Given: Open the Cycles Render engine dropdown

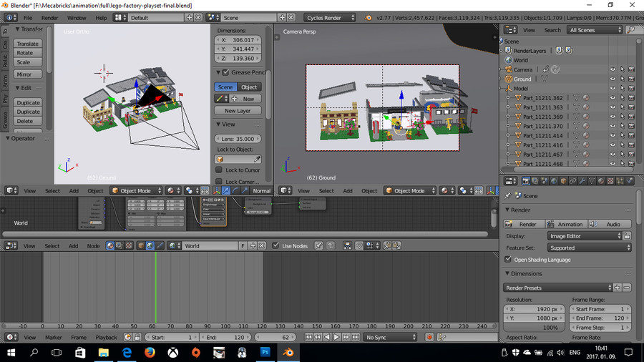Looking at the screenshot, I should [x=330, y=18].
